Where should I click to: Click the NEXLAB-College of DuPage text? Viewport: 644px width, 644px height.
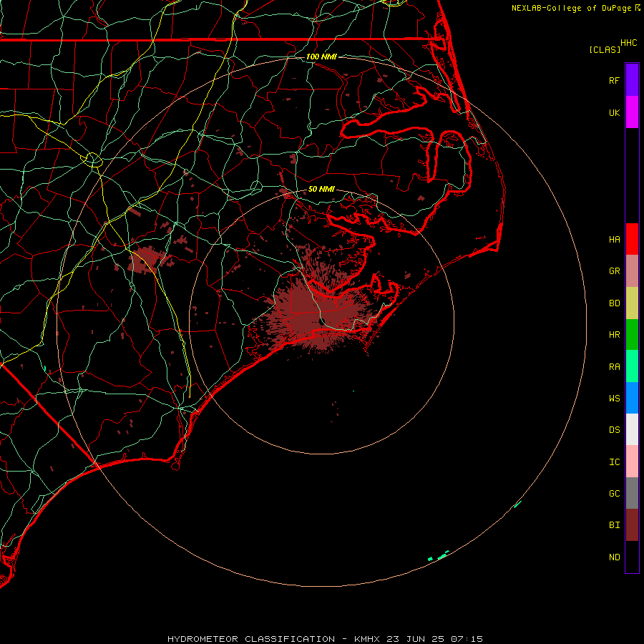pyautogui.click(x=571, y=8)
